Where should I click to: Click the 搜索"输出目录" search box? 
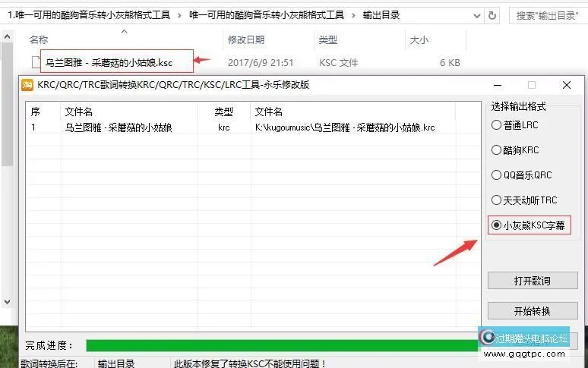(x=547, y=16)
